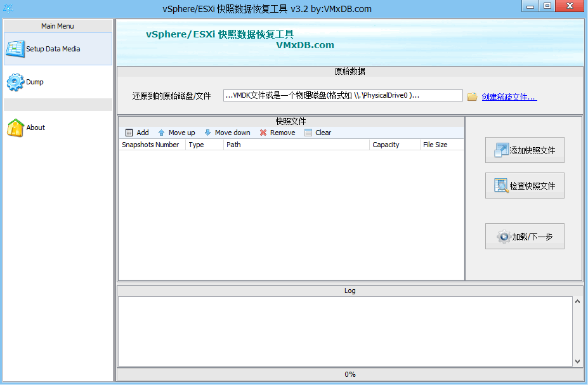Click the Log scrollbar up arrow
588x385 pixels.
[x=577, y=301]
